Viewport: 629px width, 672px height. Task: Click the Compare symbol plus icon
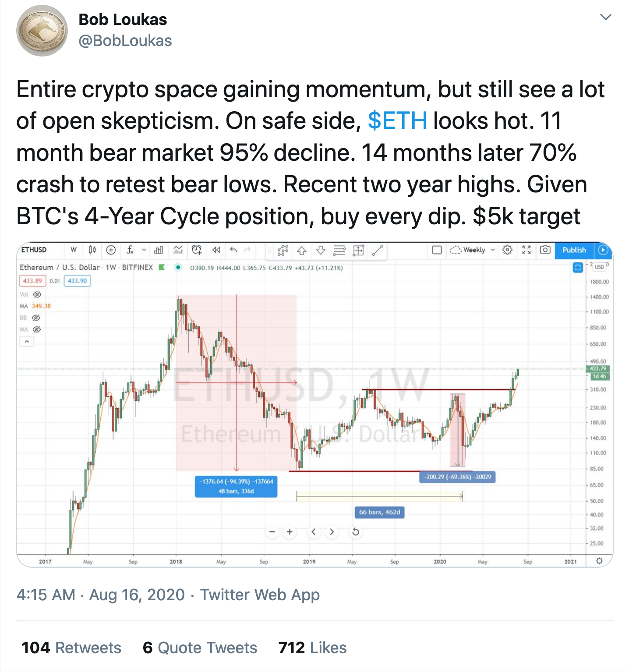(x=111, y=251)
